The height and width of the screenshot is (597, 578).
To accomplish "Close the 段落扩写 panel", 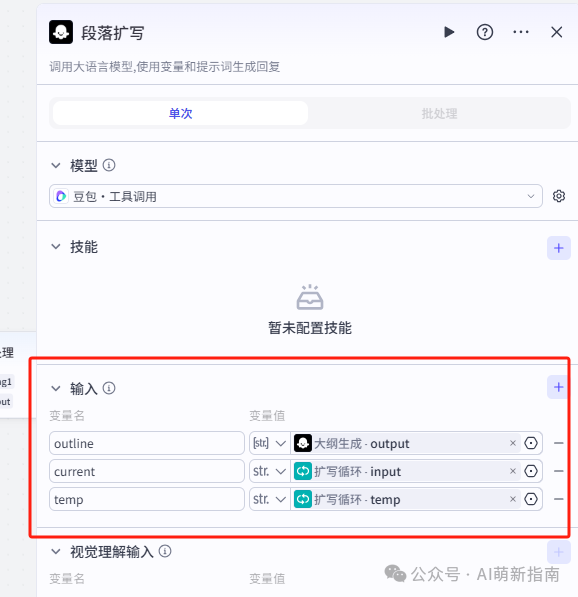I will 557,32.
